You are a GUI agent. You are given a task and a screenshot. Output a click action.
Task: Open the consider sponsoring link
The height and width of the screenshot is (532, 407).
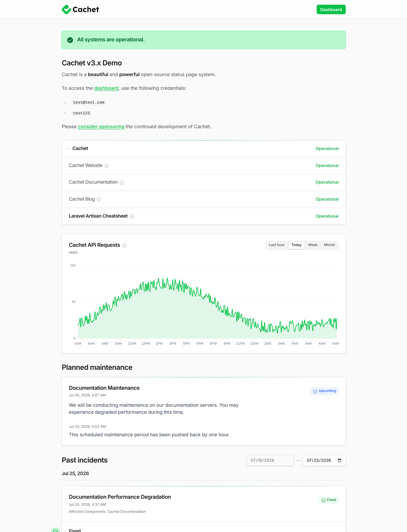tap(101, 126)
